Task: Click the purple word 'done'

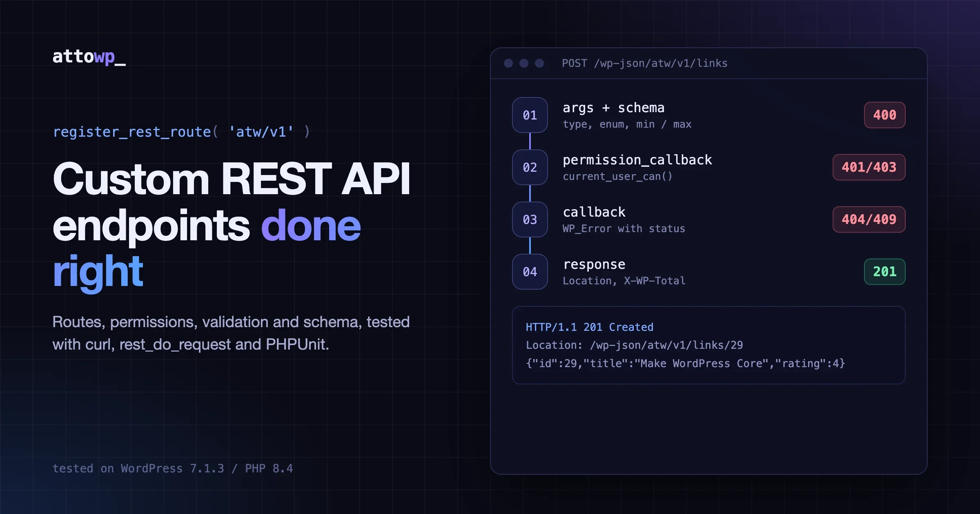Action: (x=311, y=225)
